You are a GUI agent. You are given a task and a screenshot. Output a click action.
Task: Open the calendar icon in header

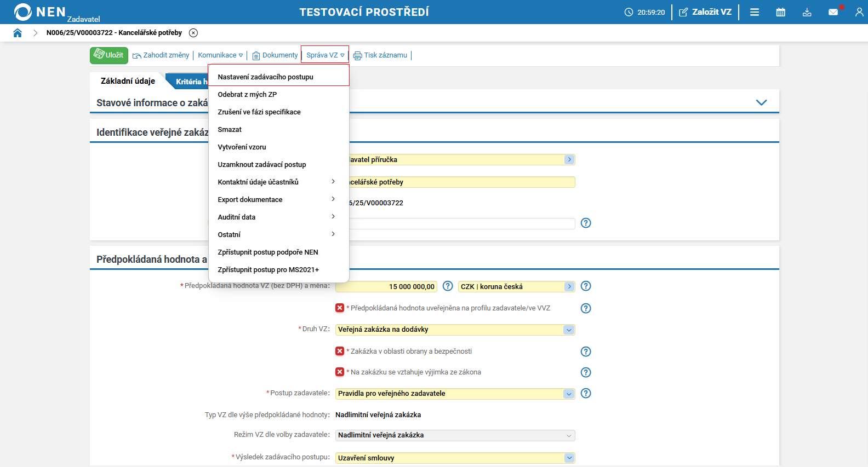pos(780,12)
